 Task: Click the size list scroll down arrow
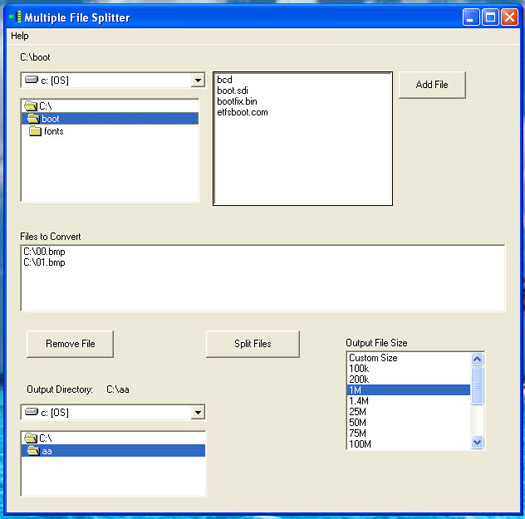coord(477,443)
